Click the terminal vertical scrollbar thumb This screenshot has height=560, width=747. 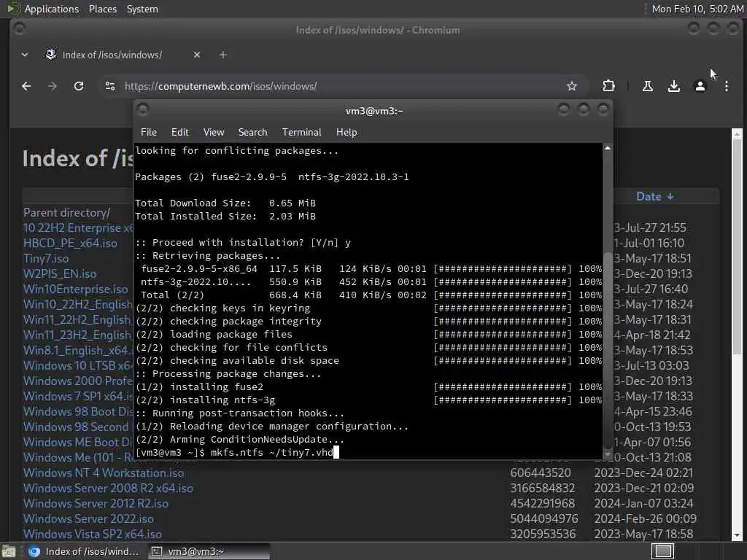click(x=608, y=350)
